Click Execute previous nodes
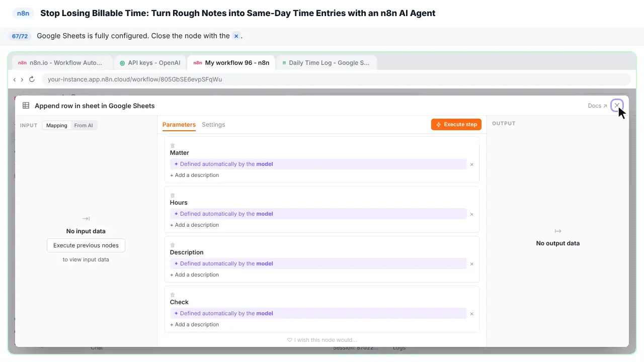Screen dimensions: 644x362 pyautogui.click(x=86, y=245)
